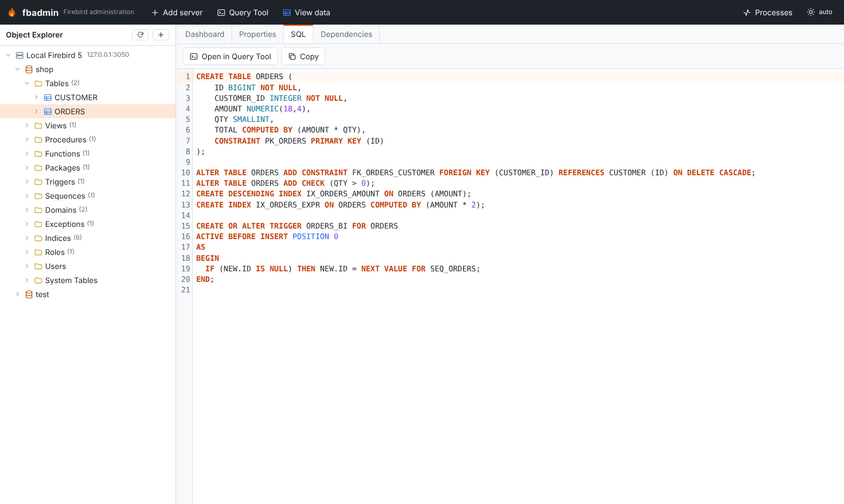Select the Users tree item
This screenshot has width=844, height=504.
pos(87,266)
